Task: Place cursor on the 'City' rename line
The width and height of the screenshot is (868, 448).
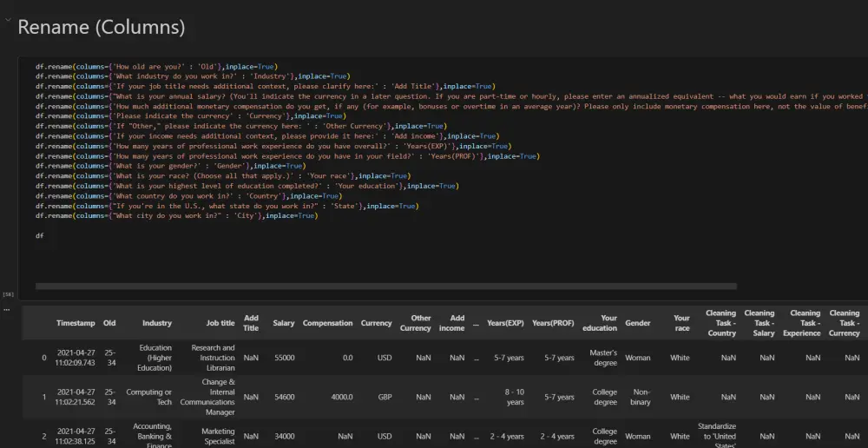Action: point(177,216)
